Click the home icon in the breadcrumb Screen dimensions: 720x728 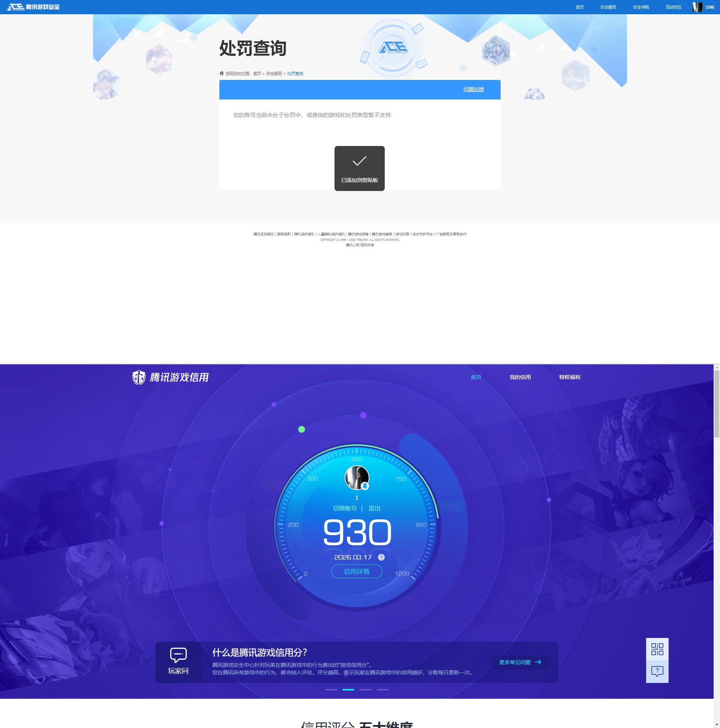point(221,74)
